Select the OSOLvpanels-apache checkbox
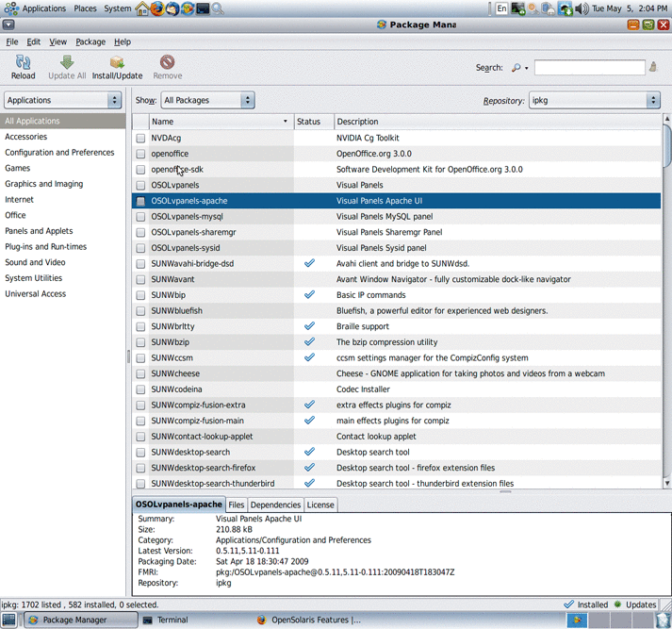Image resolution: width=672 pixels, height=629 pixels. click(140, 201)
